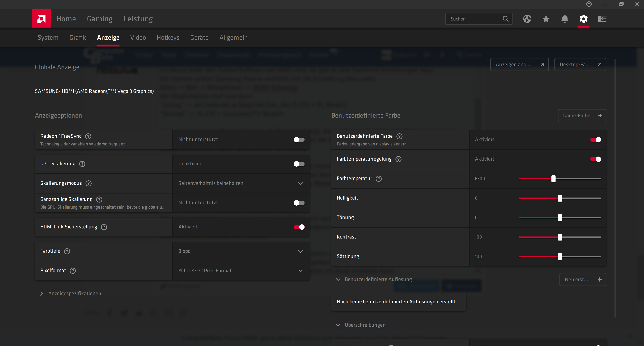Screen dimensions: 644x346
Task: Click help icon next to Radeon FreeSync
Action: pos(88,136)
